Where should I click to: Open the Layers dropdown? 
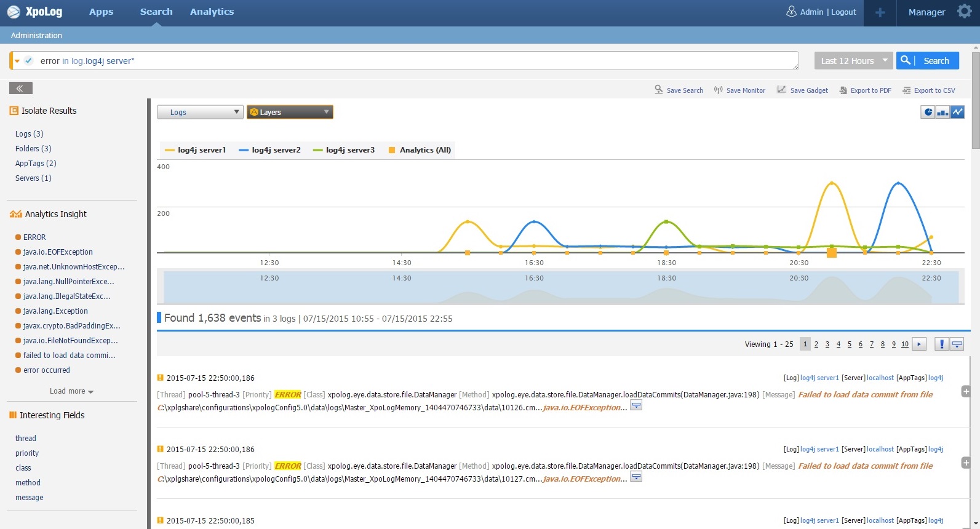coord(290,112)
